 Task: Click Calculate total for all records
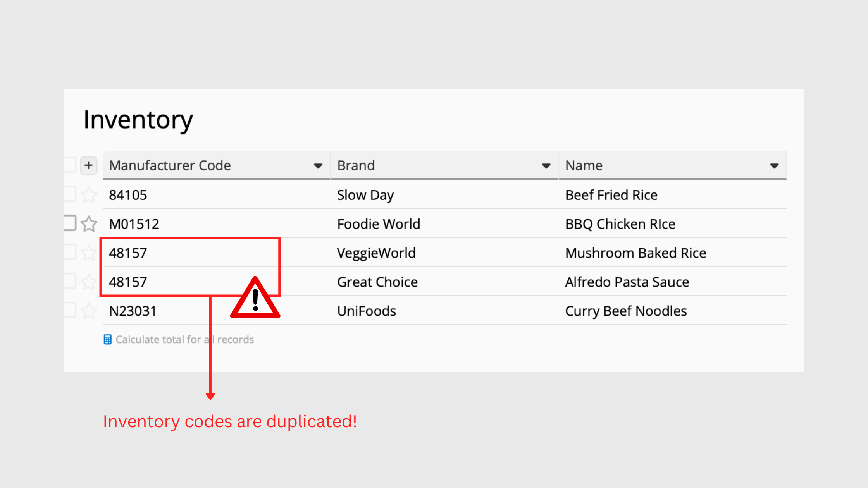184,340
